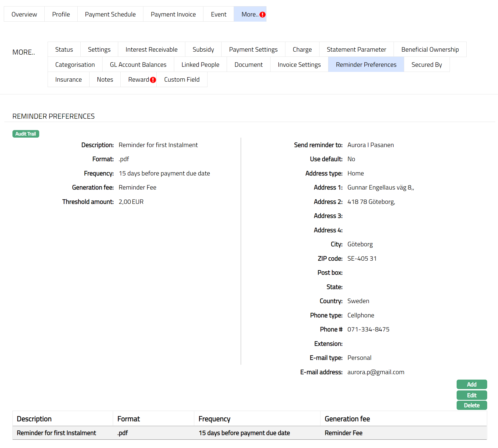Select the Event tab
498x448 pixels.
click(219, 14)
